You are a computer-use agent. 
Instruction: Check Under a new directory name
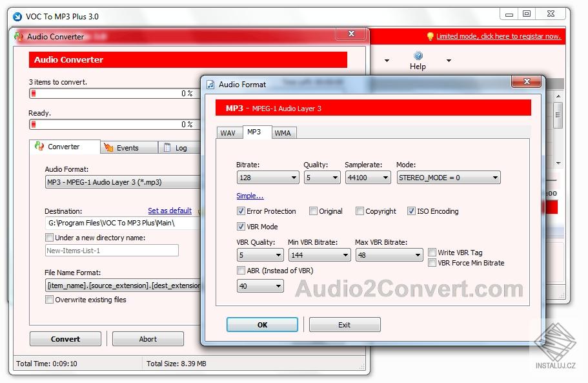tap(49, 238)
